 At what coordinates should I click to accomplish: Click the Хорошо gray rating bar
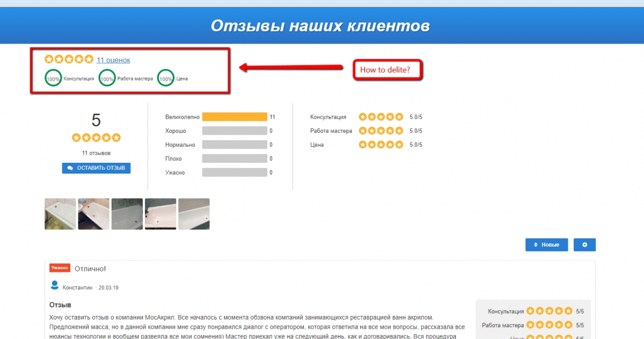point(235,131)
